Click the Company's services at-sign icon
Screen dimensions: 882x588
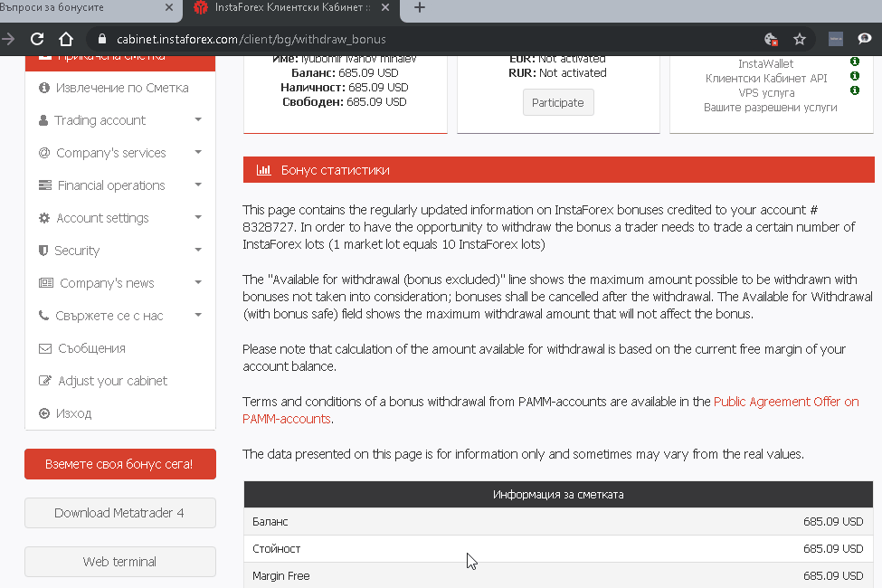coord(44,153)
